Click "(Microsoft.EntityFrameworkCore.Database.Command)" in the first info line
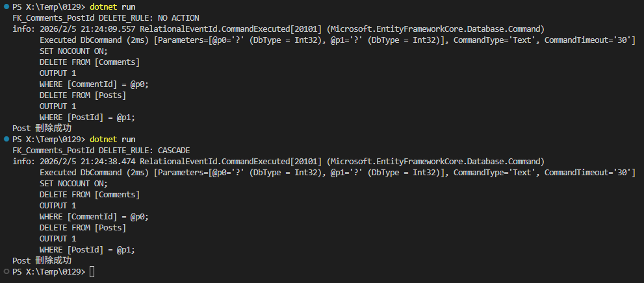Screen dimensions: 644x283 (435, 29)
